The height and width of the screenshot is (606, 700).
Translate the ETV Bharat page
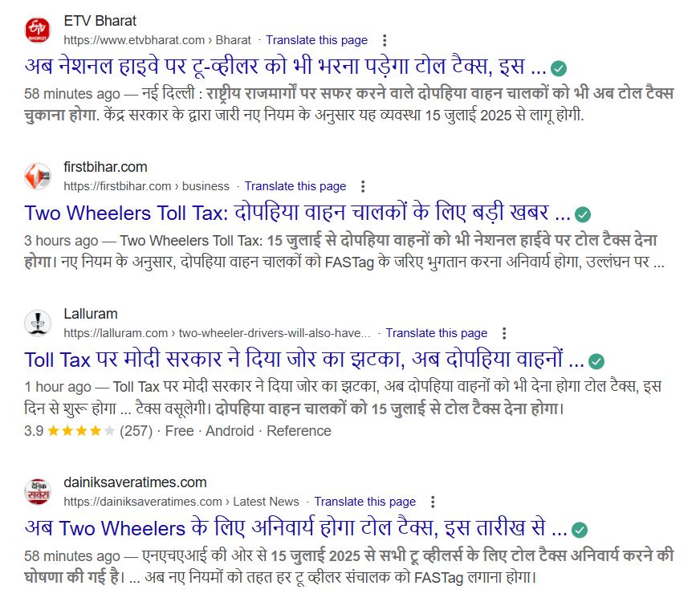[316, 40]
